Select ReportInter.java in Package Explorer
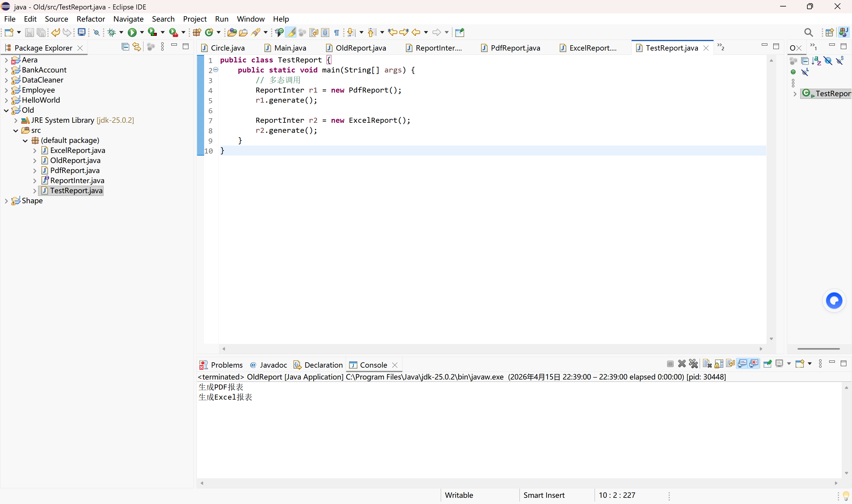Screen dimensions: 852x504 click(x=77, y=181)
